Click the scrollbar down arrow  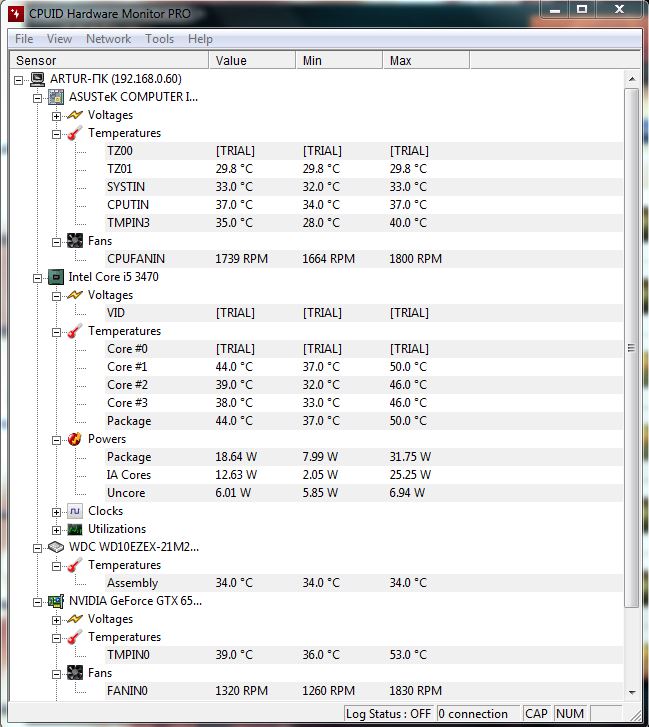[631, 692]
